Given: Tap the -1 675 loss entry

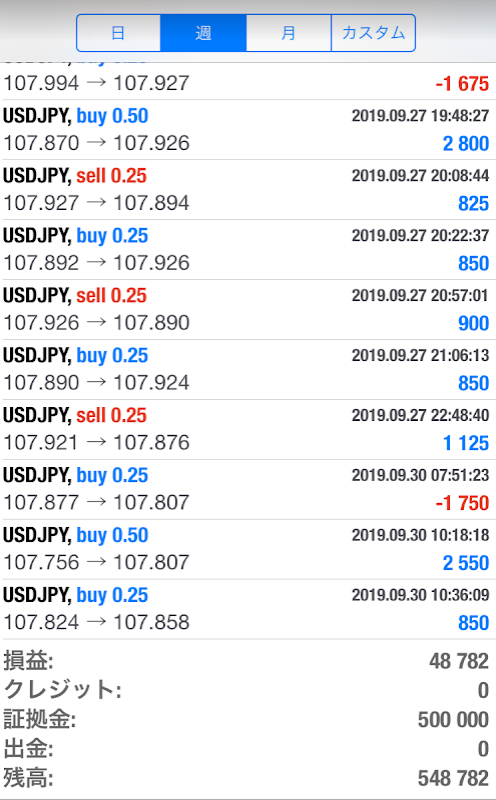Looking at the screenshot, I should coord(462,84).
